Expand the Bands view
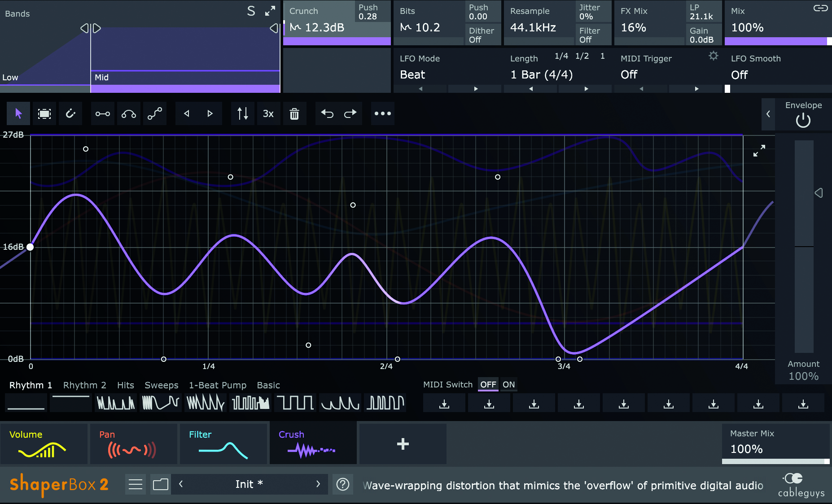The image size is (832, 504). [x=270, y=11]
